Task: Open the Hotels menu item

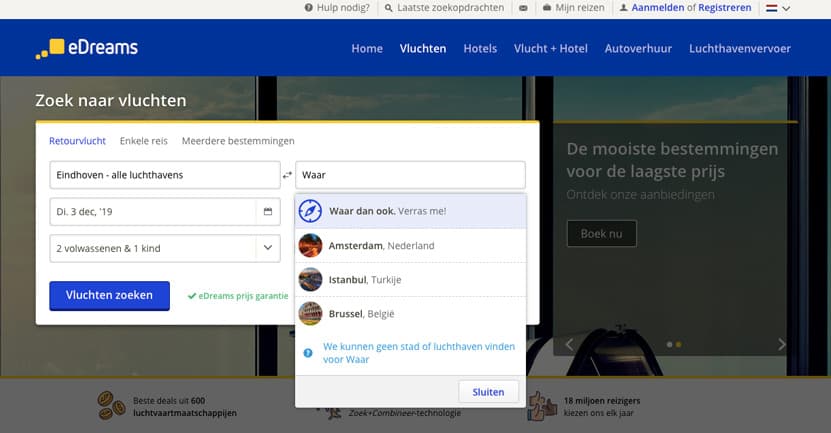Action: click(x=480, y=48)
